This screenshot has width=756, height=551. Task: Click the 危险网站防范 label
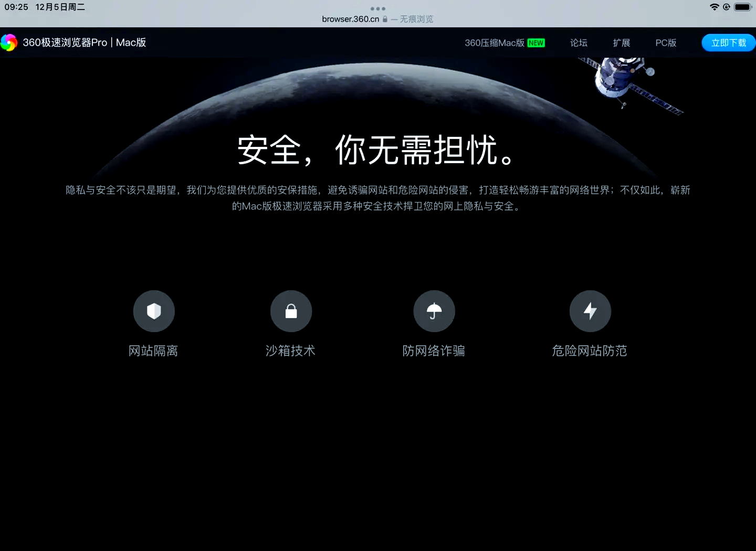coord(590,351)
